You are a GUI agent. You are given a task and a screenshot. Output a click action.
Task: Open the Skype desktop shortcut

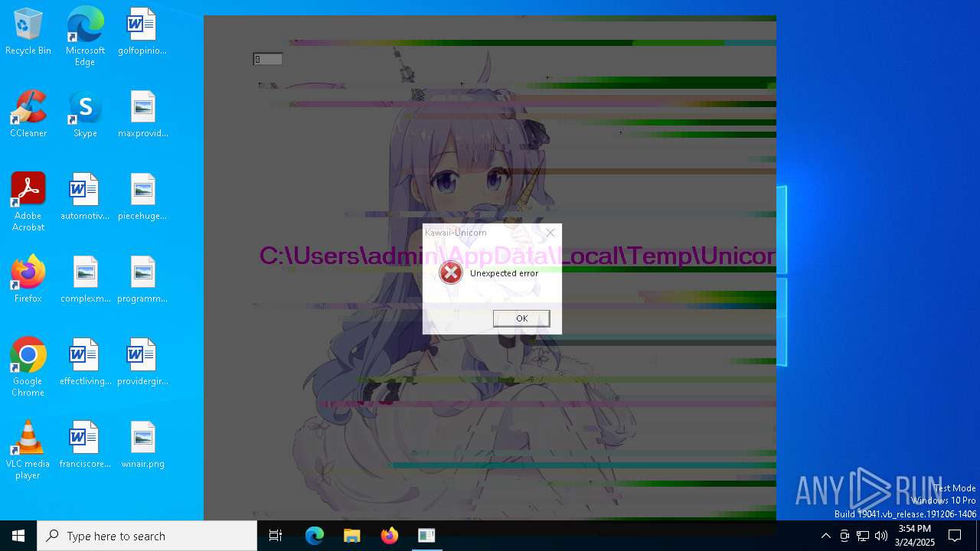[85, 115]
